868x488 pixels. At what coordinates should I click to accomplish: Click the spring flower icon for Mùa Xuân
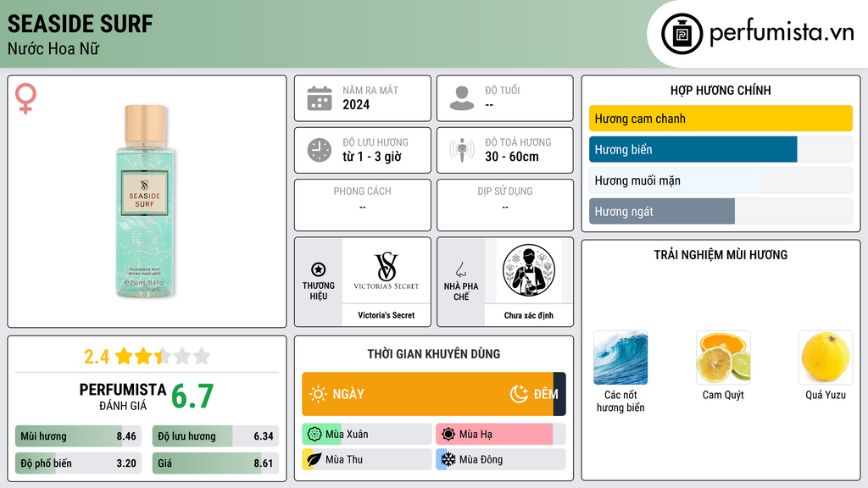[314, 435]
